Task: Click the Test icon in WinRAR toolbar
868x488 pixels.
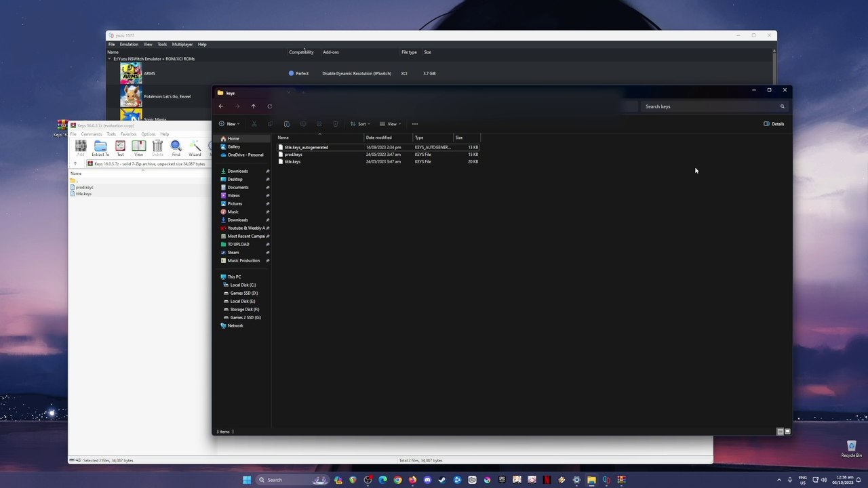Action: click(120, 148)
